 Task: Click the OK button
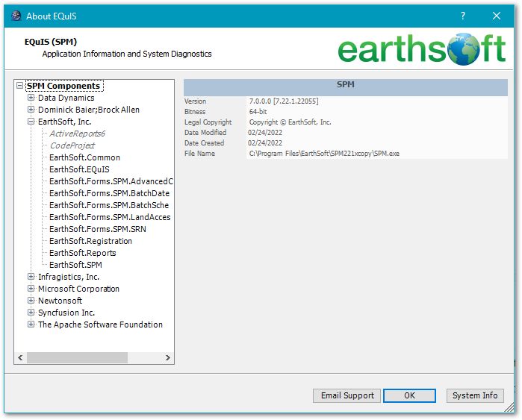pos(409,395)
